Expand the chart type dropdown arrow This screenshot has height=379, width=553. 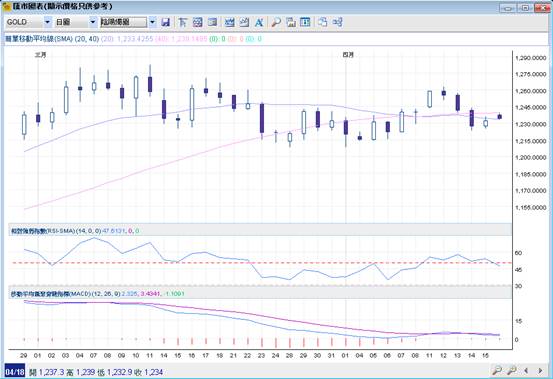point(152,22)
